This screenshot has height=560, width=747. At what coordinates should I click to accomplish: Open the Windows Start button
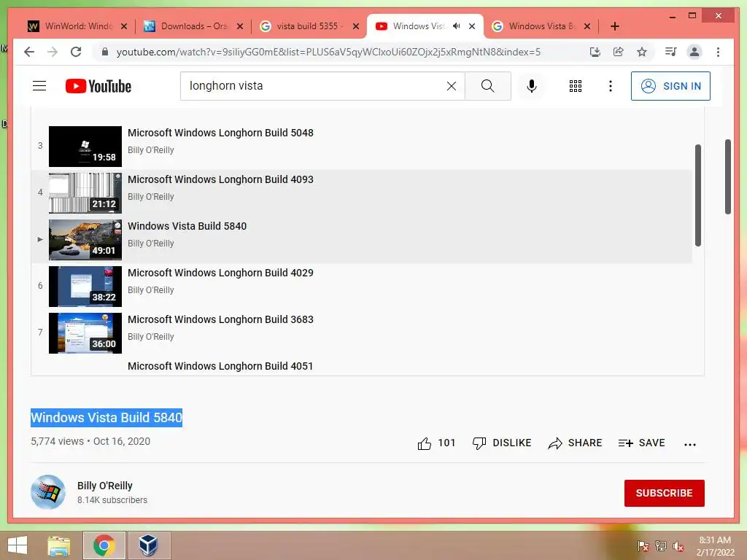(x=18, y=545)
